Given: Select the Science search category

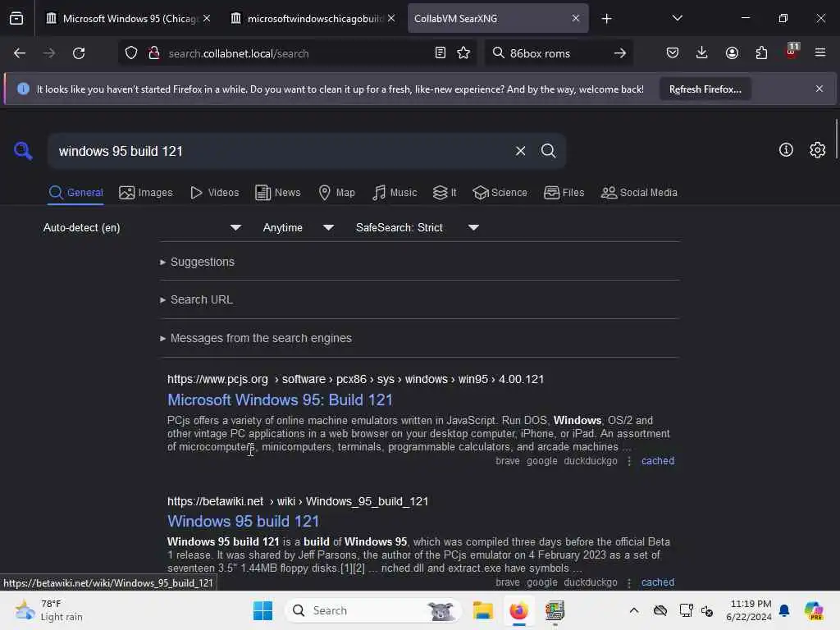Looking at the screenshot, I should (x=500, y=192).
